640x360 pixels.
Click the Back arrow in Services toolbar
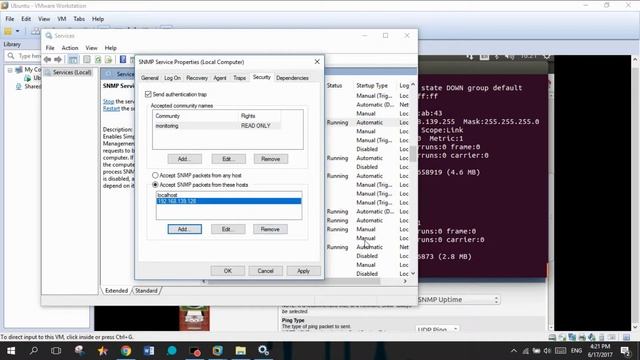click(47, 60)
